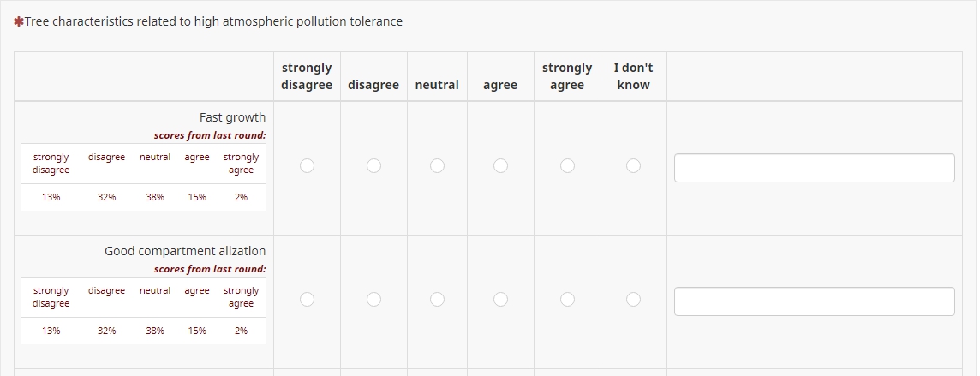Screen dimensions: 980x376
Task: Click the 'Fast growth' row label
Action: click(x=232, y=117)
